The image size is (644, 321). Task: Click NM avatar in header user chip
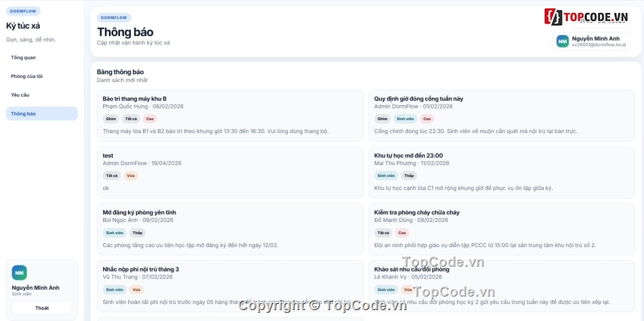click(563, 41)
